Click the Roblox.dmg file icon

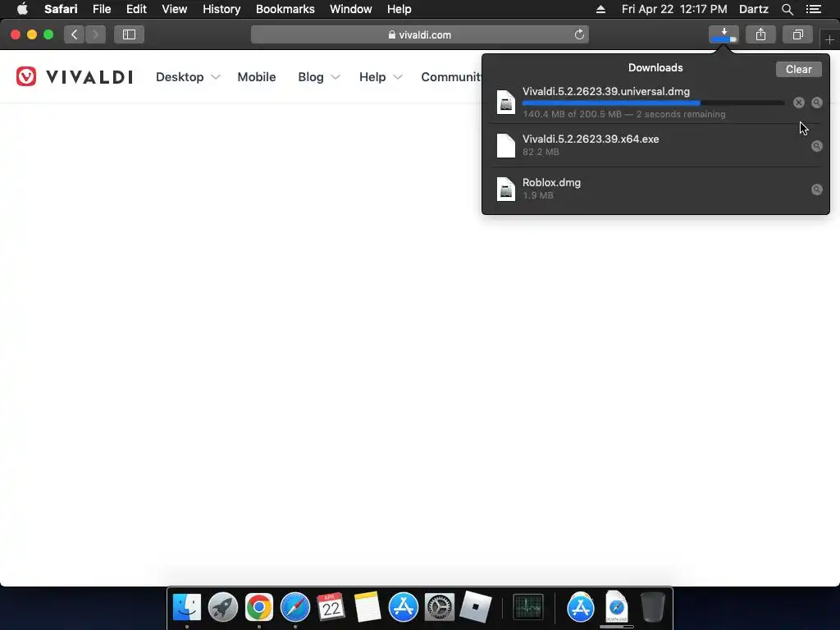(x=505, y=189)
